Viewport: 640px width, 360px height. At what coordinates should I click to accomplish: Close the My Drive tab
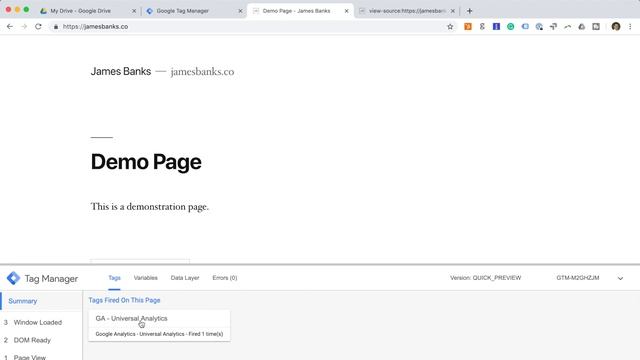[x=134, y=11]
